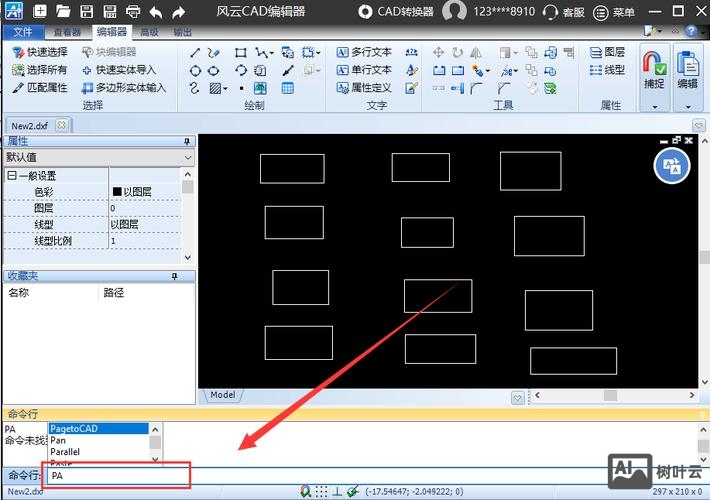Screen dimensions: 710x500
Task: Click the blue translate floating icon
Action: pyautogui.click(x=673, y=166)
